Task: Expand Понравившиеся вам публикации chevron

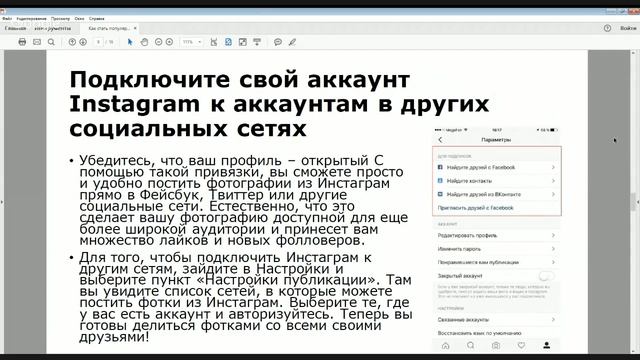Action: (x=553, y=262)
